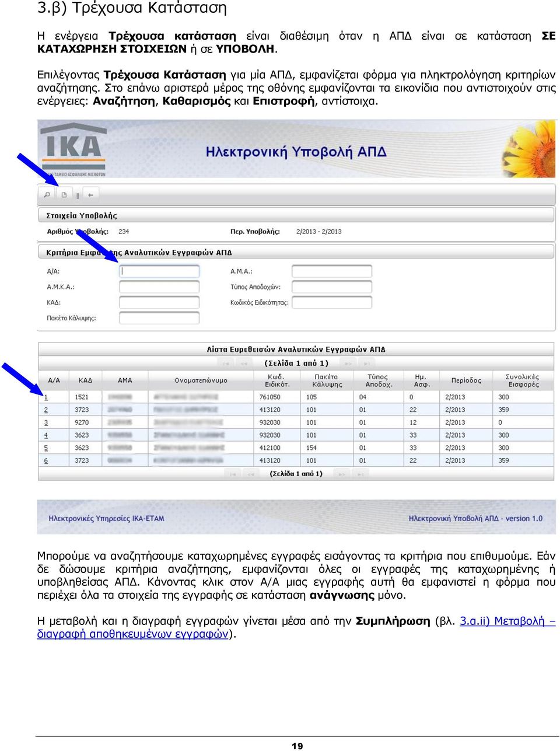
Task: Click the Αναζήτηση magnifier icon in the toolbar
Action: [x=47, y=194]
